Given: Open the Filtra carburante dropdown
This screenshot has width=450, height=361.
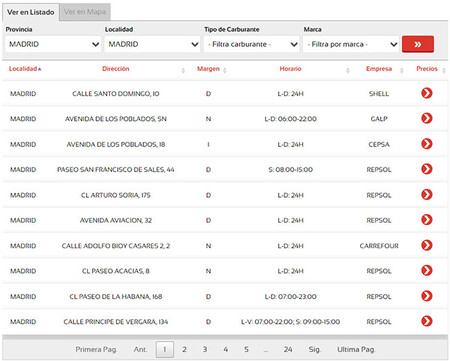Looking at the screenshot, I should [251, 44].
